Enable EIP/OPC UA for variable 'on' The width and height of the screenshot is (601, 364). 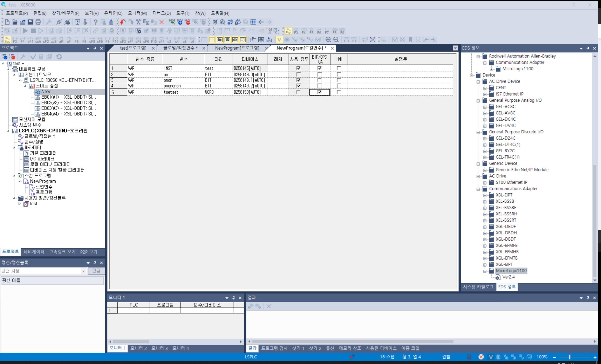pyautogui.click(x=320, y=74)
